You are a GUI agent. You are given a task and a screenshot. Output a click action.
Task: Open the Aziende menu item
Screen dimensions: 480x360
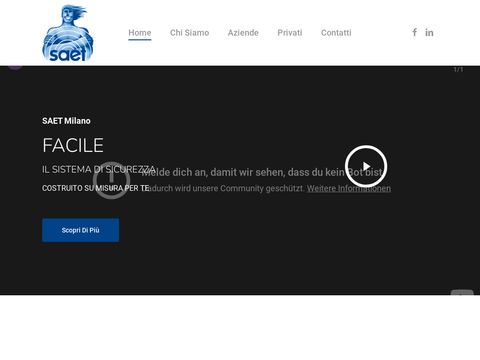pos(243,33)
